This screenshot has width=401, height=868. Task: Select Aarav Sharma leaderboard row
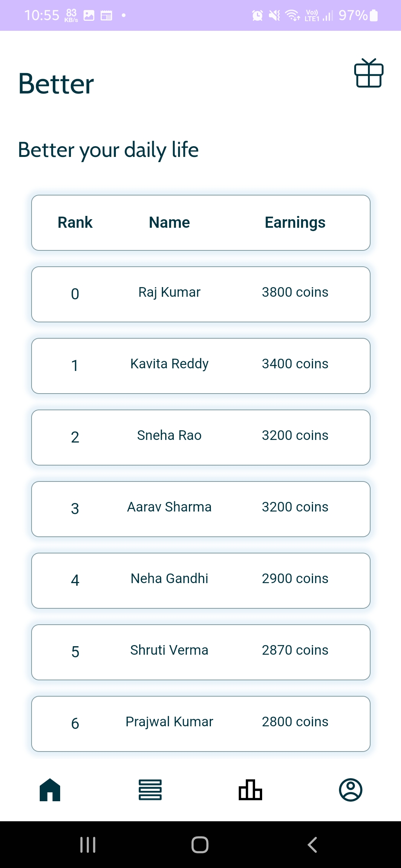(201, 509)
